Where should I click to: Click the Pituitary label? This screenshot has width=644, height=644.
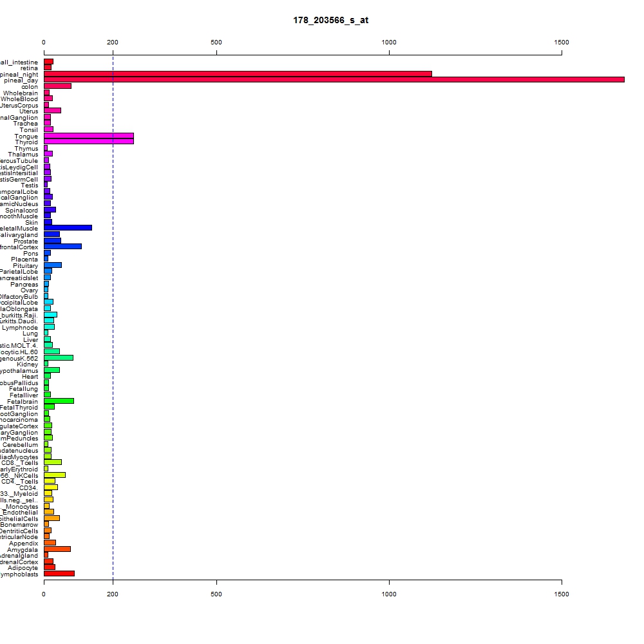click(x=25, y=266)
